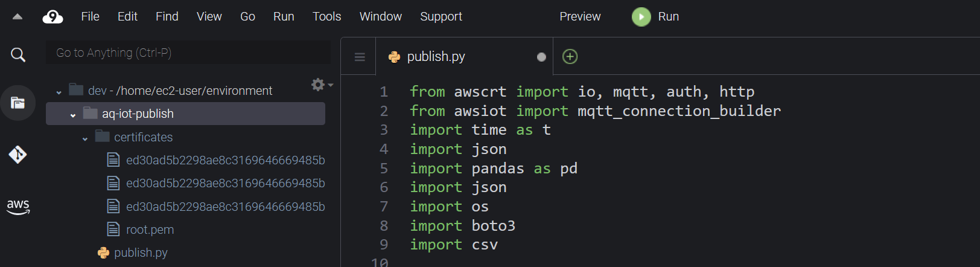Open the AWS toolkit sidebar icon

(18, 207)
